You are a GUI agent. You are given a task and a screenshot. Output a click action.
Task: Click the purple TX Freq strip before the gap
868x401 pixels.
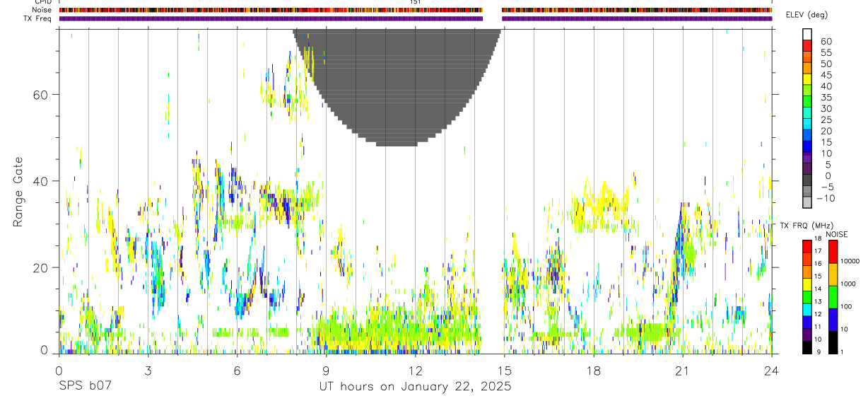click(271, 18)
